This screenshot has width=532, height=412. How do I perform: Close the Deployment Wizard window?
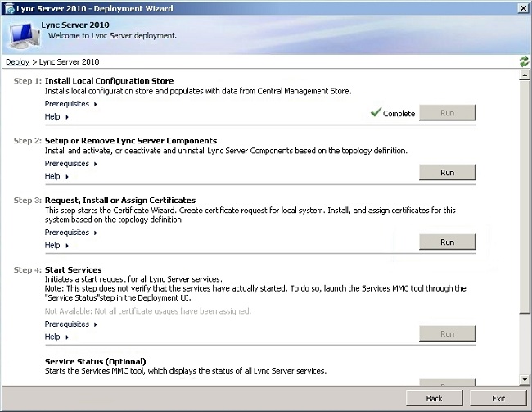(x=523, y=8)
